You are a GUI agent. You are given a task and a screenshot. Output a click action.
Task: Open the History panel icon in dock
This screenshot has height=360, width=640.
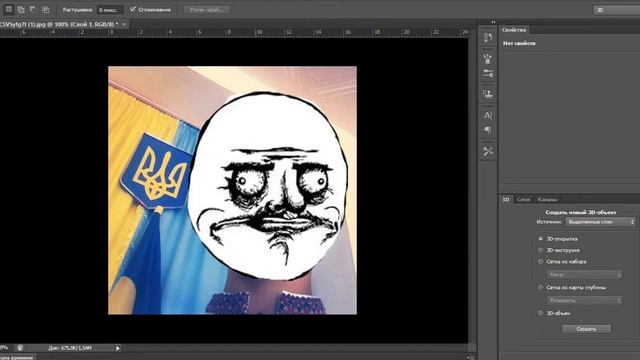(488, 38)
